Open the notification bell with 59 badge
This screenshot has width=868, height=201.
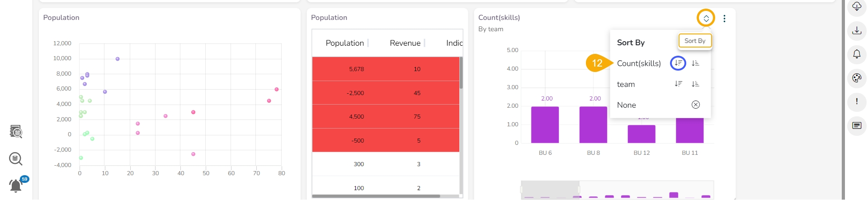16,185
